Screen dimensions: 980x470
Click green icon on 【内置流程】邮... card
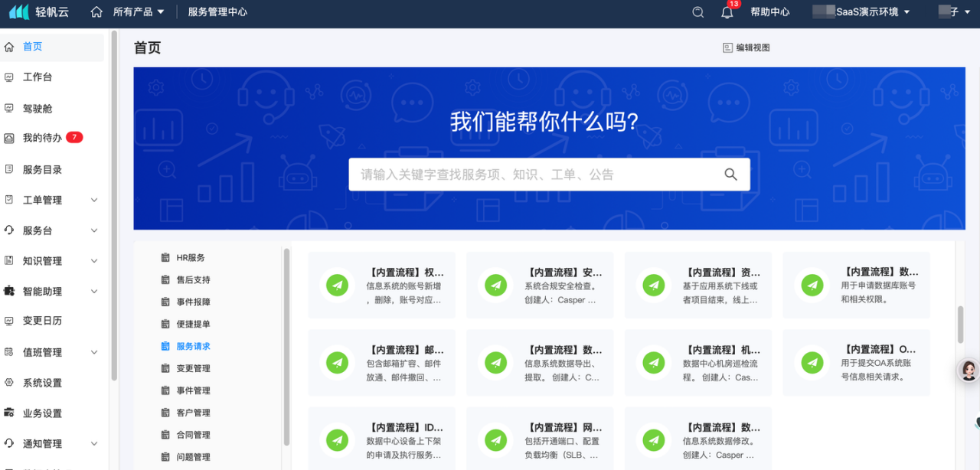pos(338,363)
